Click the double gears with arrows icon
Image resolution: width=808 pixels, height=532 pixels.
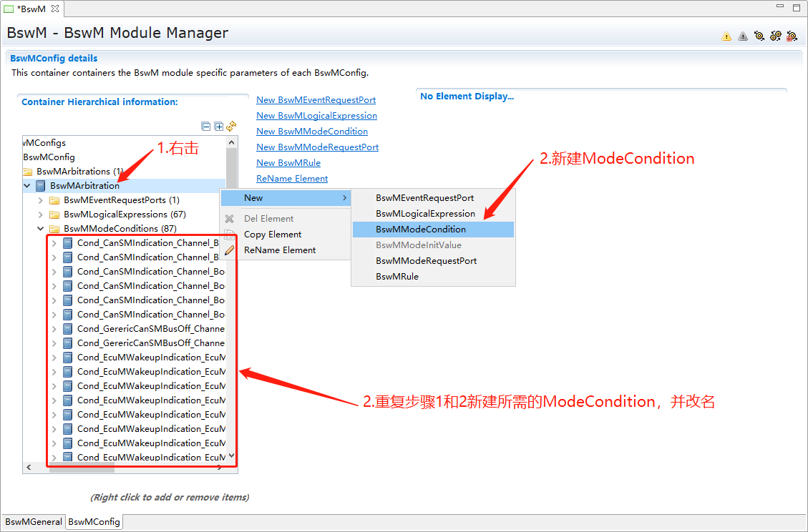(775, 36)
